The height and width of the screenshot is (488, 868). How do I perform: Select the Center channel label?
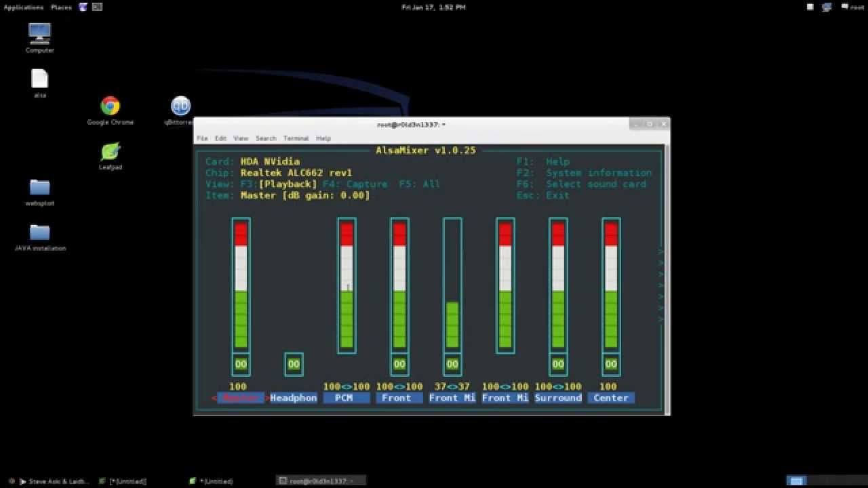(x=611, y=398)
